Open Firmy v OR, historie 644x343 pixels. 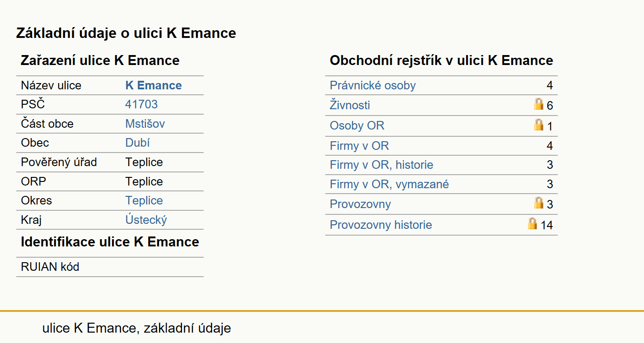pyautogui.click(x=381, y=165)
